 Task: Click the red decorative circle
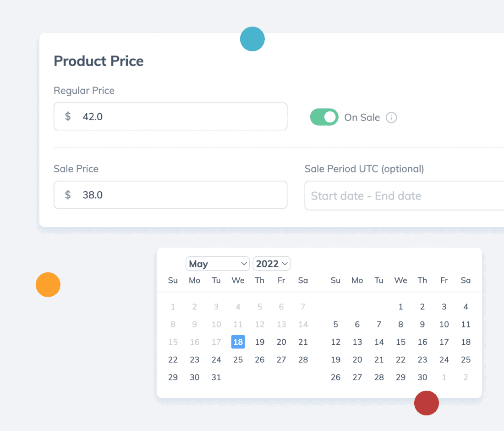click(427, 403)
